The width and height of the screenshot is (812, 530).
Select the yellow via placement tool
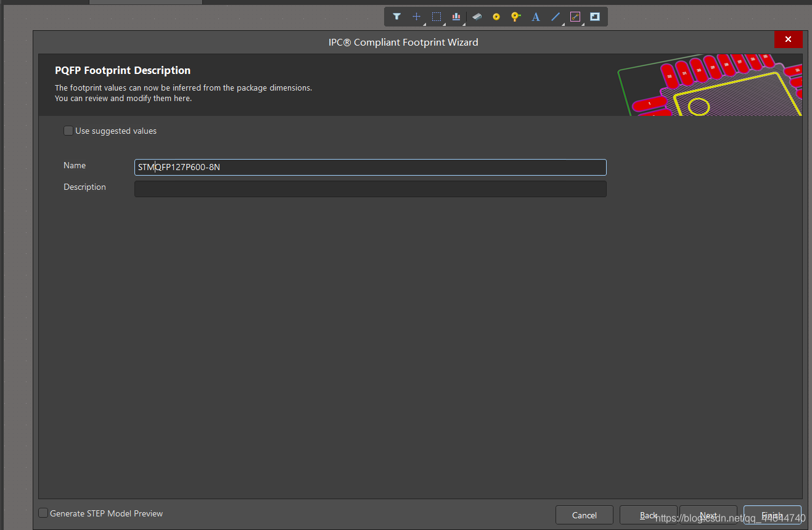[x=516, y=17]
